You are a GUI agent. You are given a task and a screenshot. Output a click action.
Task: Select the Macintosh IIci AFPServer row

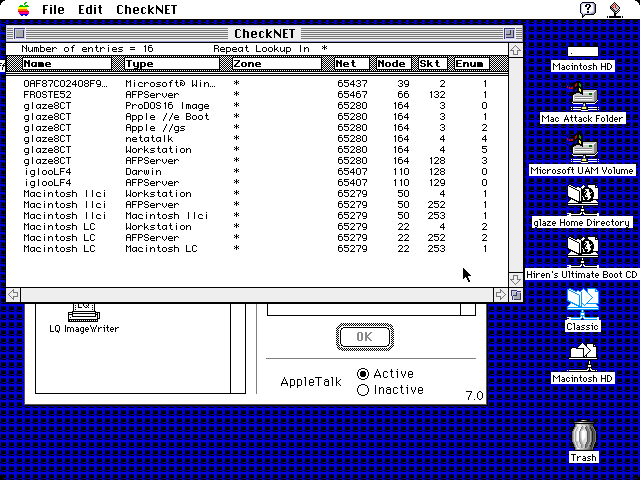pos(256,205)
